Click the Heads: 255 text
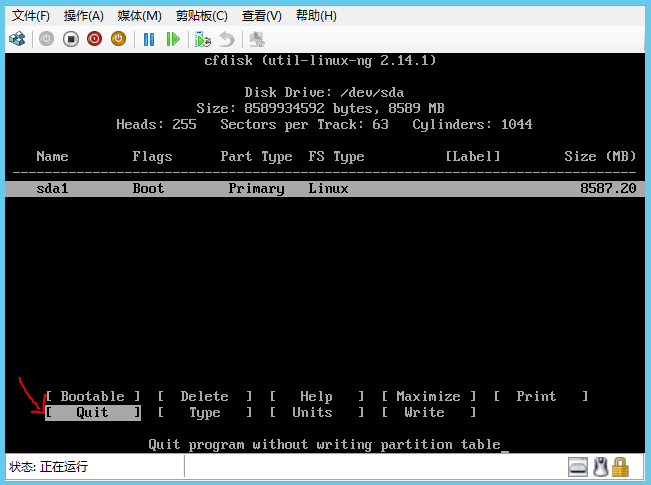651x485 pixels. pyautogui.click(x=156, y=124)
